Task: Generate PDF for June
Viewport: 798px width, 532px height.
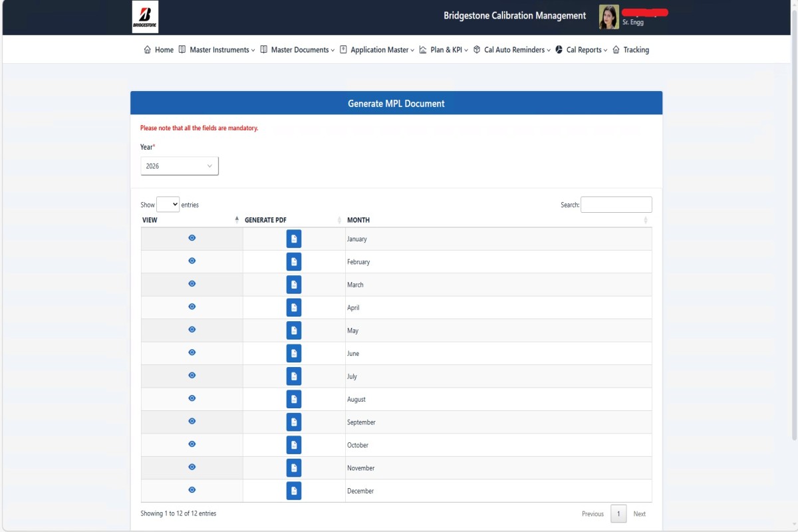Action: 294,353
